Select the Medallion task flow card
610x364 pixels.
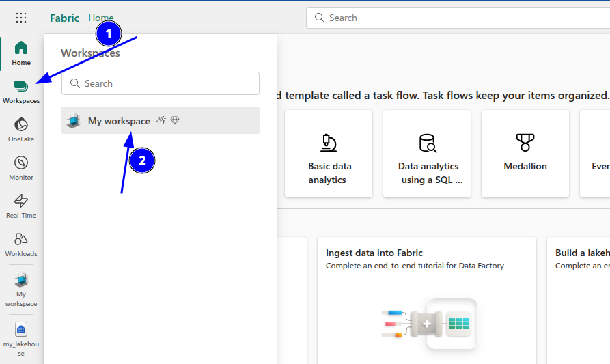pyautogui.click(x=525, y=154)
